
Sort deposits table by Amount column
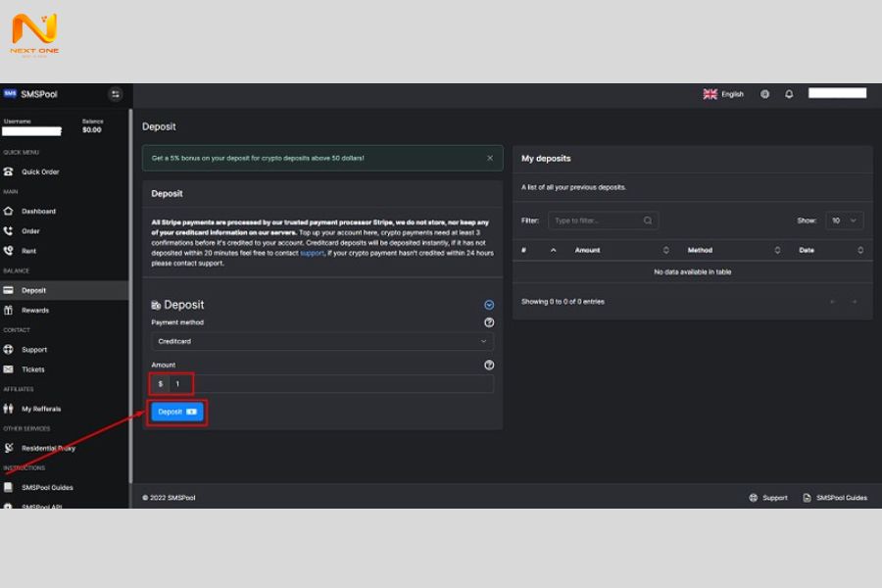point(617,250)
